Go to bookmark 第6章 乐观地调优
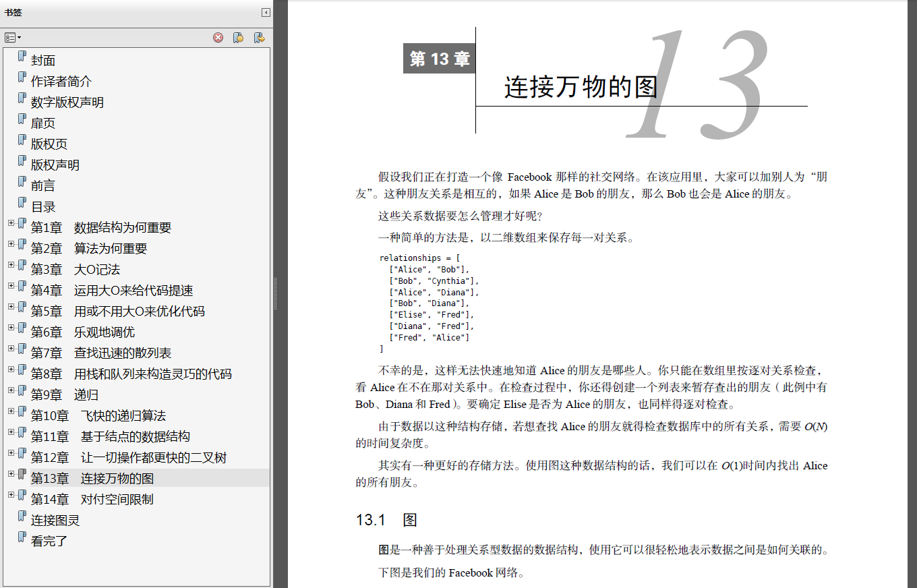Screen dimensions: 917x588 pyautogui.click(x=83, y=332)
